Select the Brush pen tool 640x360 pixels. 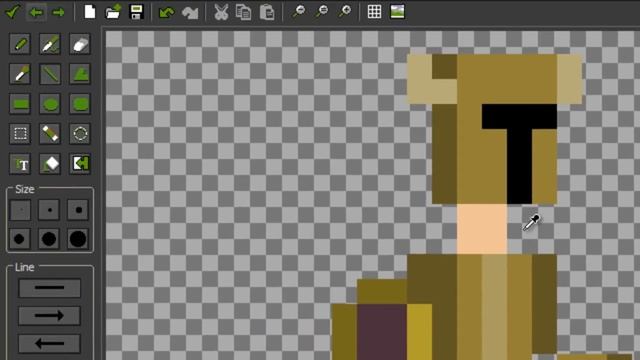click(x=50, y=44)
